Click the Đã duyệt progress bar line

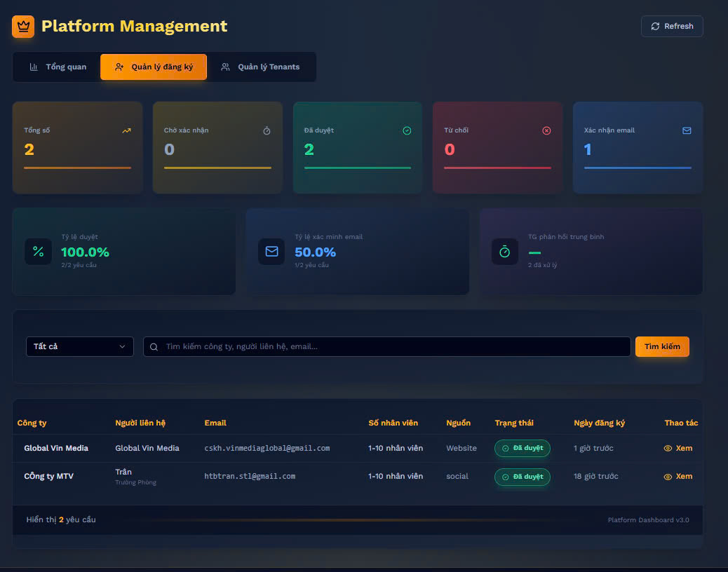[358, 168]
